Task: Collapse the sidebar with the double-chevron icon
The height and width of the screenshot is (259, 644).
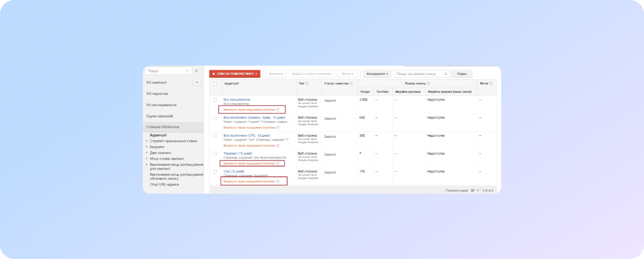Action: (196, 71)
